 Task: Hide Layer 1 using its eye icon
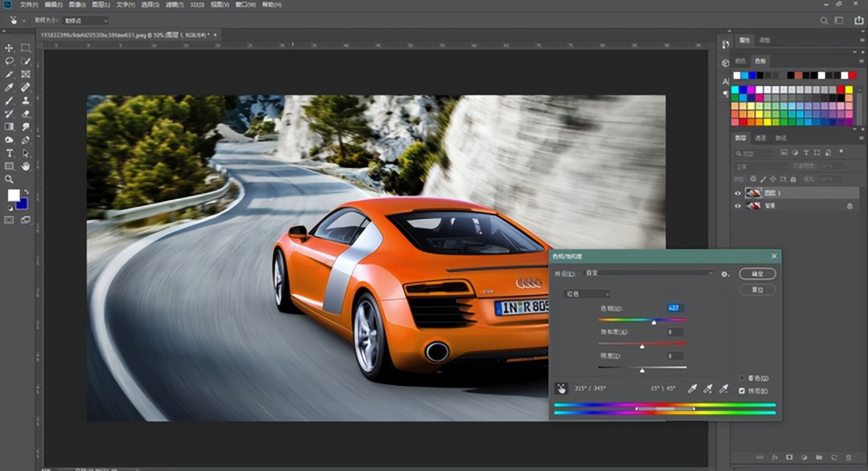738,193
